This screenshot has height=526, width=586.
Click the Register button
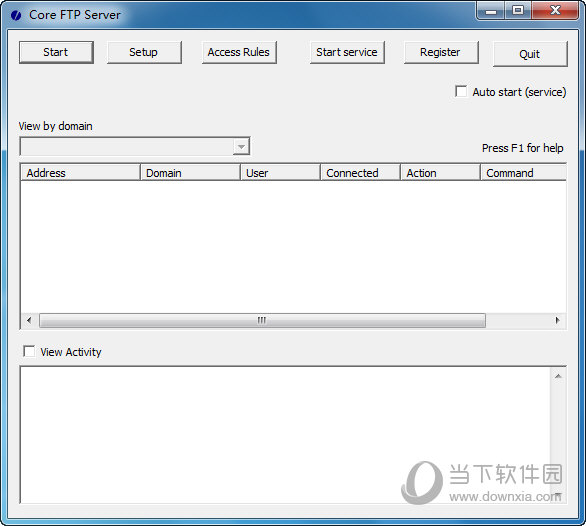click(441, 52)
